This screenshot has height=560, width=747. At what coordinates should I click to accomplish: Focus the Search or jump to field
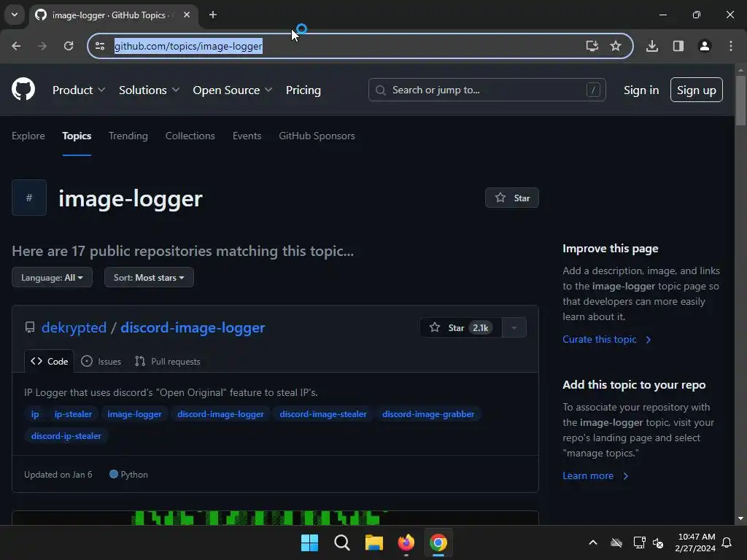click(x=487, y=90)
